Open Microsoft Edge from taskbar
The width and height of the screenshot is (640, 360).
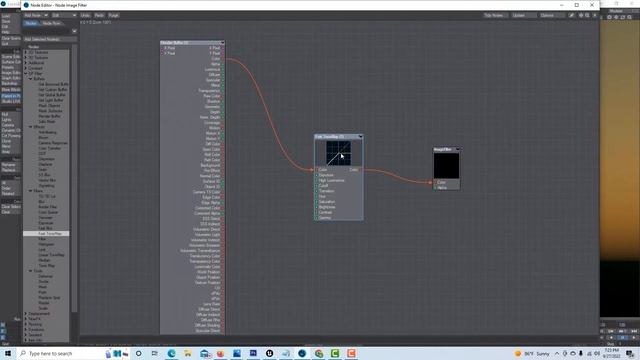171,353
